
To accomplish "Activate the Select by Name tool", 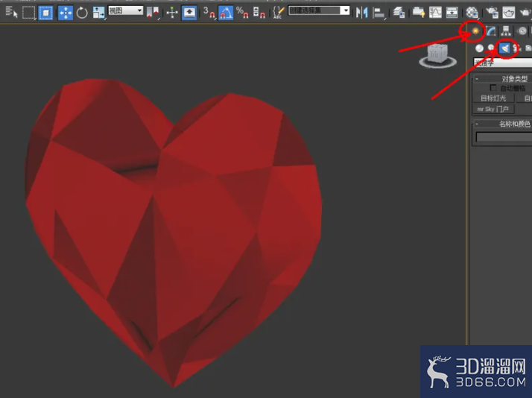I will click(11, 13).
